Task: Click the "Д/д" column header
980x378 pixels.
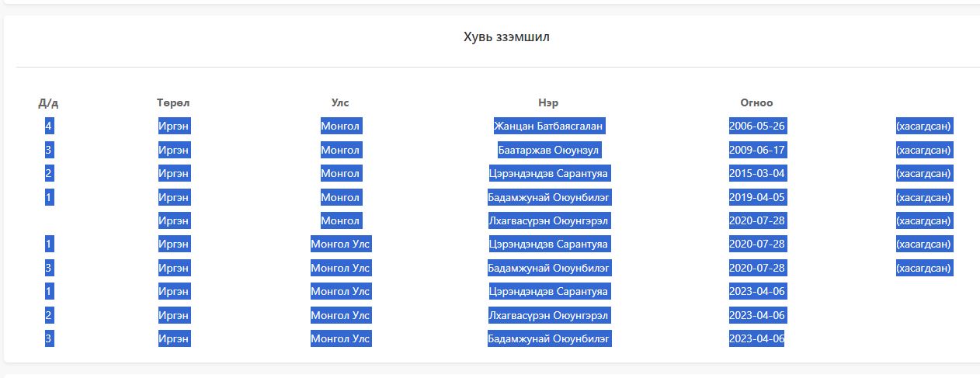Action: (x=48, y=102)
